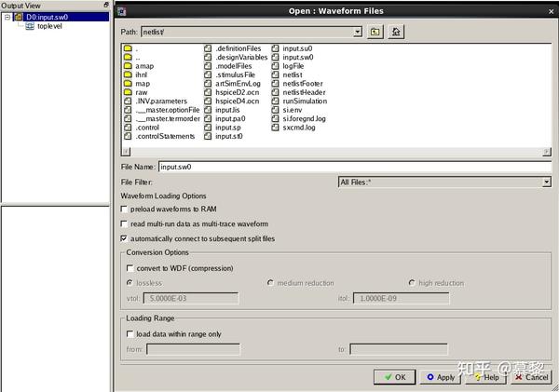This screenshot has width=559, height=392.
Task: Select the si.env file
Action: [293, 110]
